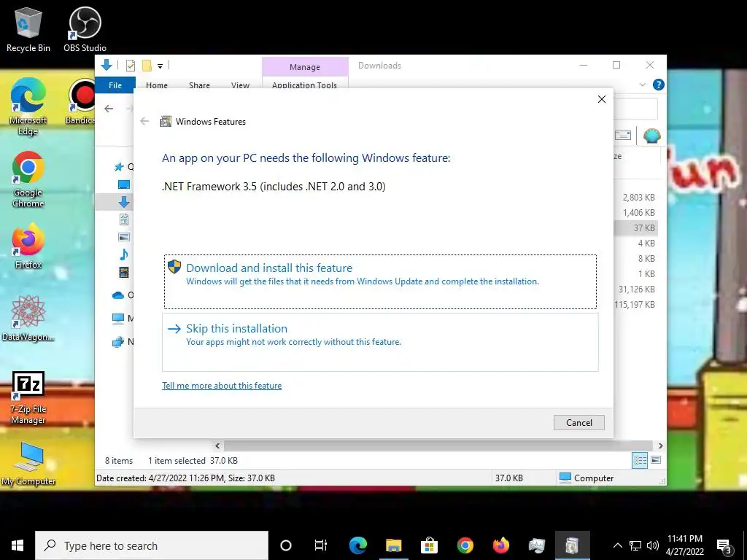Open the volume control in system tray
The width and height of the screenshot is (747, 560).
[x=653, y=545]
